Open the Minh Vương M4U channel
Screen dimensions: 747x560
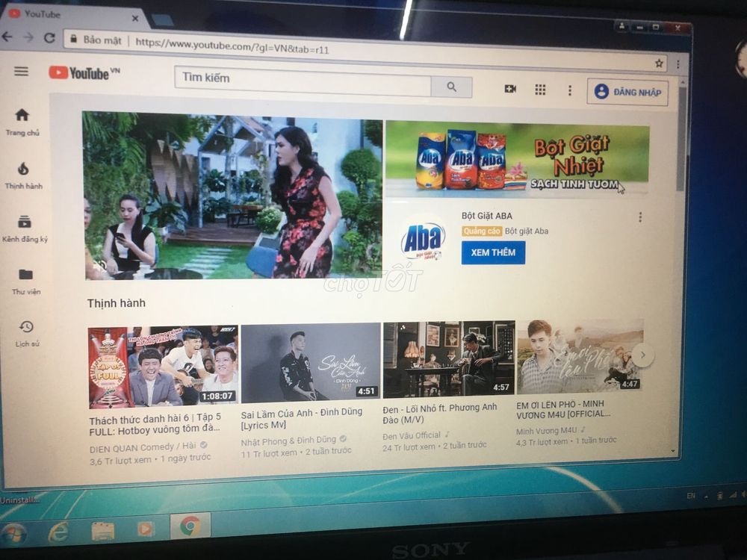pos(547,431)
